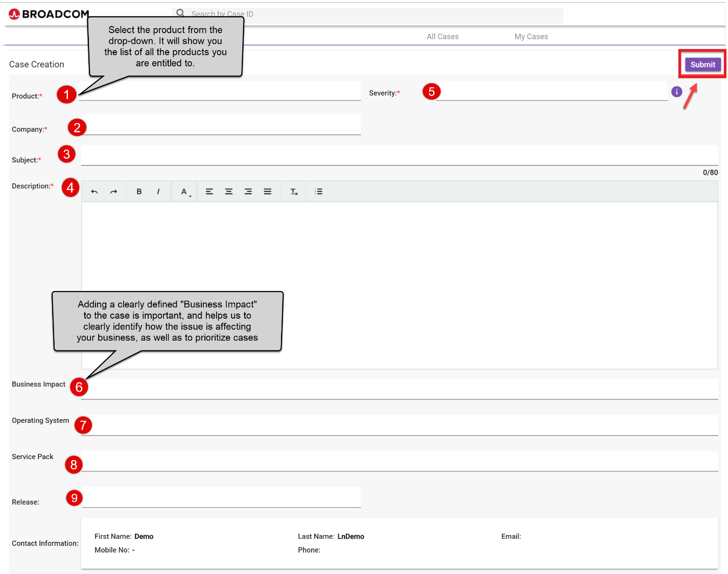Switch to the All Cases tab
The height and width of the screenshot is (574, 728).
click(x=443, y=37)
